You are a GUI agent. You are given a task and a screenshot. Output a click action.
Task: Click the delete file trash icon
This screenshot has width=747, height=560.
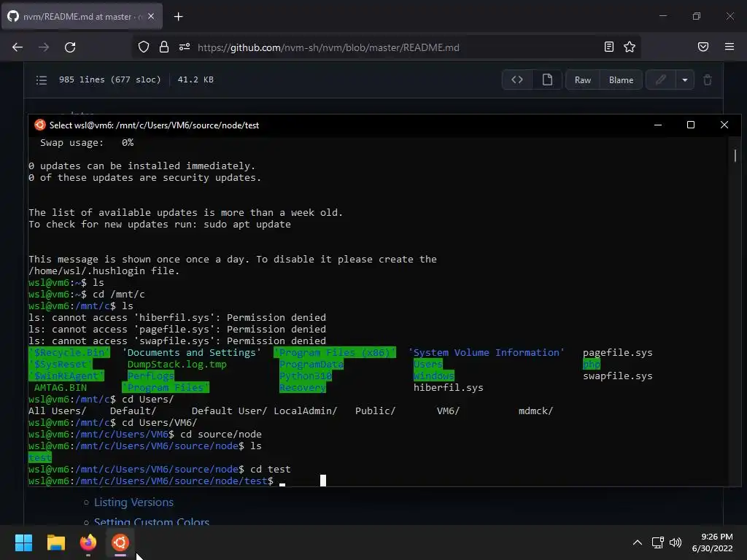(708, 80)
